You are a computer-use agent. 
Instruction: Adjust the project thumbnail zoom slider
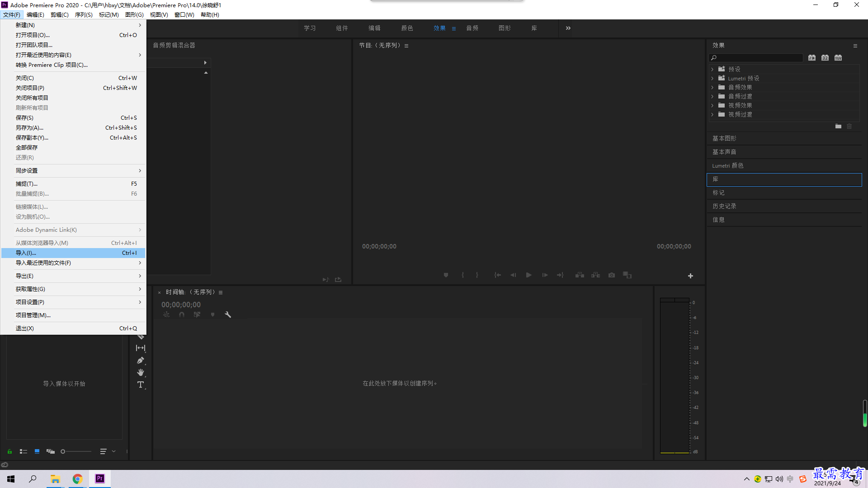[x=76, y=451]
